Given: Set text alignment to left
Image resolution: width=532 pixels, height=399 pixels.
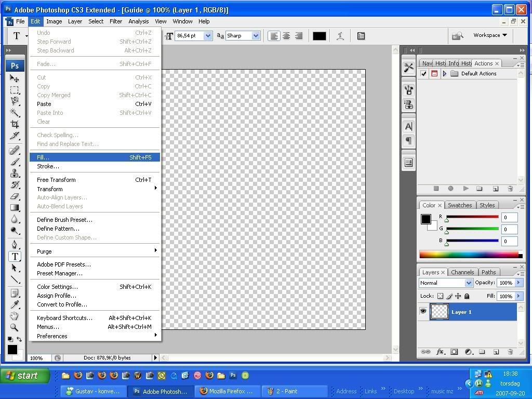Looking at the screenshot, I should pyautogui.click(x=274, y=36).
